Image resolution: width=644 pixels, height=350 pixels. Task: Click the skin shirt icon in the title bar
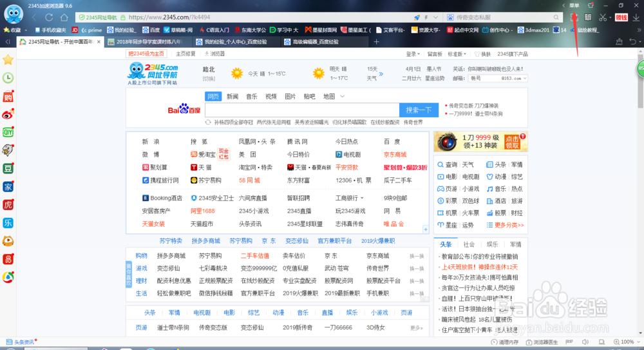pyautogui.click(x=591, y=5)
